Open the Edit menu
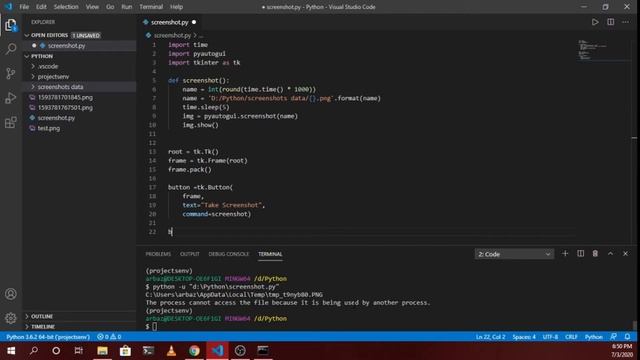The height and width of the screenshot is (360, 640). tap(41, 7)
